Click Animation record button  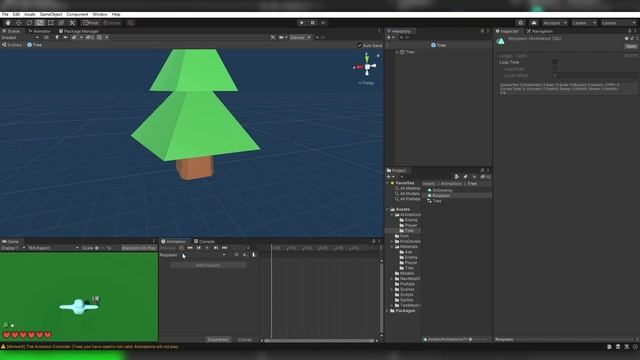tap(181, 248)
